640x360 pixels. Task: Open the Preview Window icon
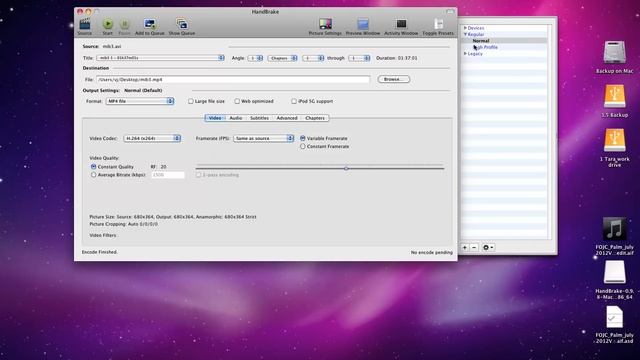[363, 24]
